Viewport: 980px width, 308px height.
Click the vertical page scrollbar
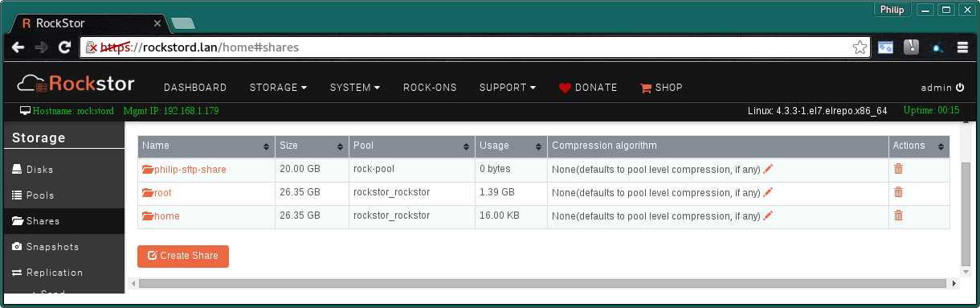[x=966, y=213]
